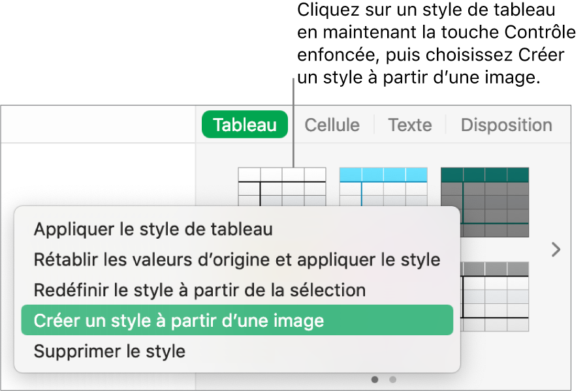Select Rétablir les valeurs d'origine et appliquer le style
This screenshot has height=392, width=587.
237,260
